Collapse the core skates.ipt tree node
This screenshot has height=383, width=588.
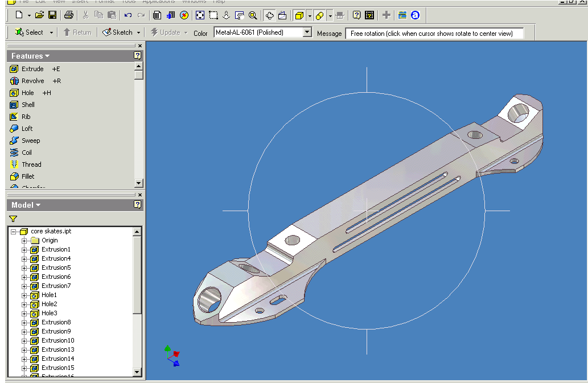14,232
